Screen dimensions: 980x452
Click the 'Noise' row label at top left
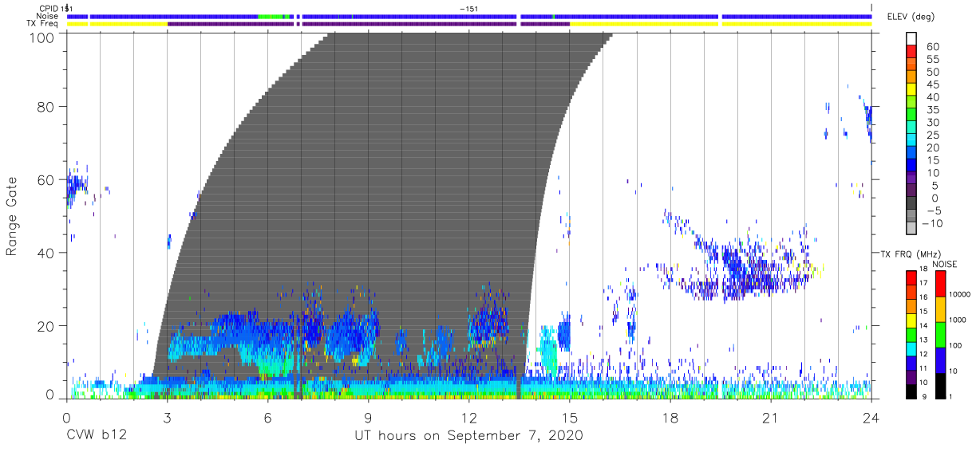point(48,16)
